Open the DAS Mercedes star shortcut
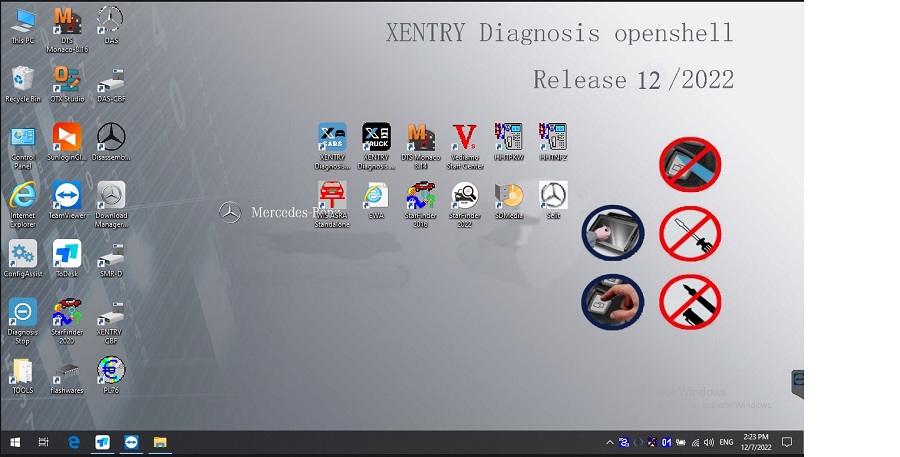The height and width of the screenshot is (457, 900). click(111, 26)
